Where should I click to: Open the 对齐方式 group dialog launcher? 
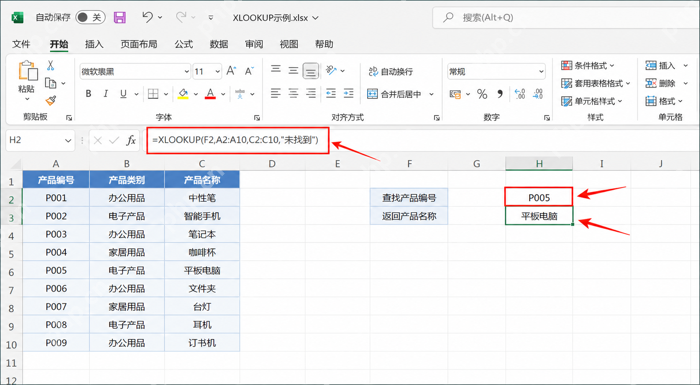(x=436, y=117)
